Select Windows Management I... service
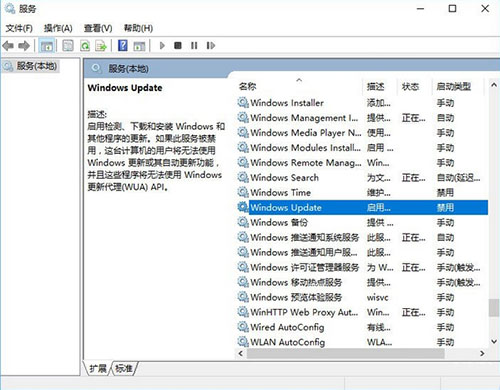The image size is (500, 390). point(362,118)
